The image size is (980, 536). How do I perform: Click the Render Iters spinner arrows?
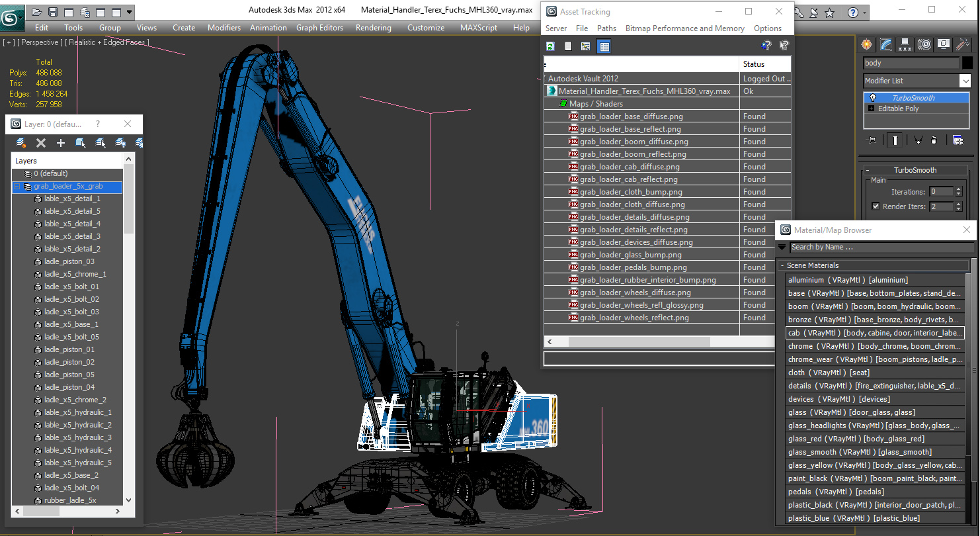[x=958, y=206]
